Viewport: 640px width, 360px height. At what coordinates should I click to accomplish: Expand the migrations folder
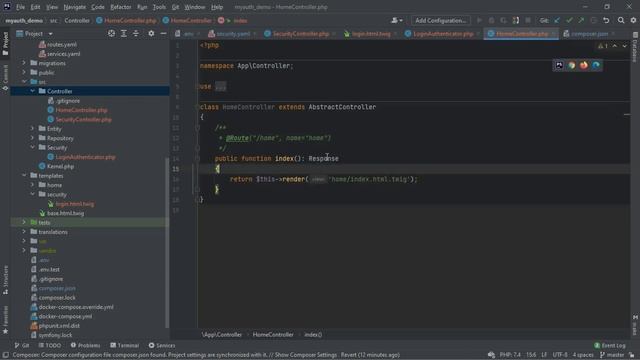(24, 63)
